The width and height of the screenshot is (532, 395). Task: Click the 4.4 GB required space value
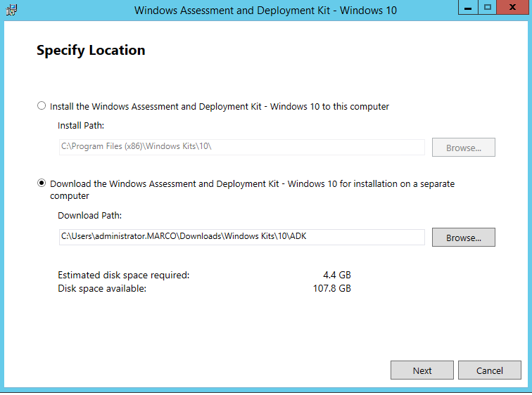tap(337, 275)
